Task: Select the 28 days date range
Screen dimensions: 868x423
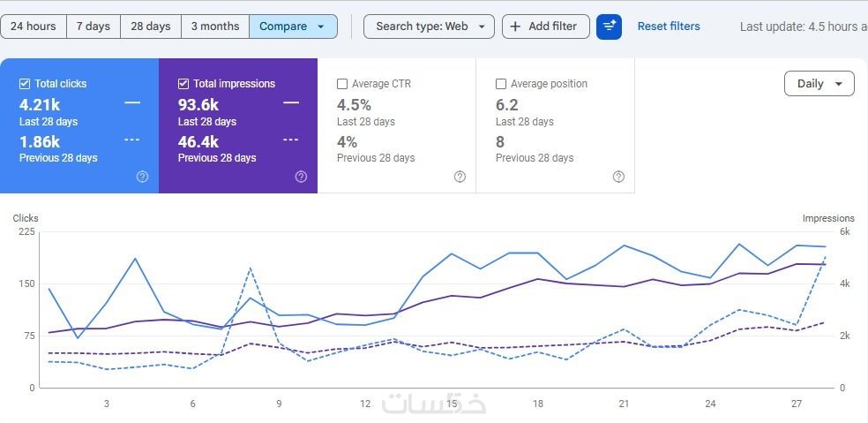Action: (x=151, y=26)
